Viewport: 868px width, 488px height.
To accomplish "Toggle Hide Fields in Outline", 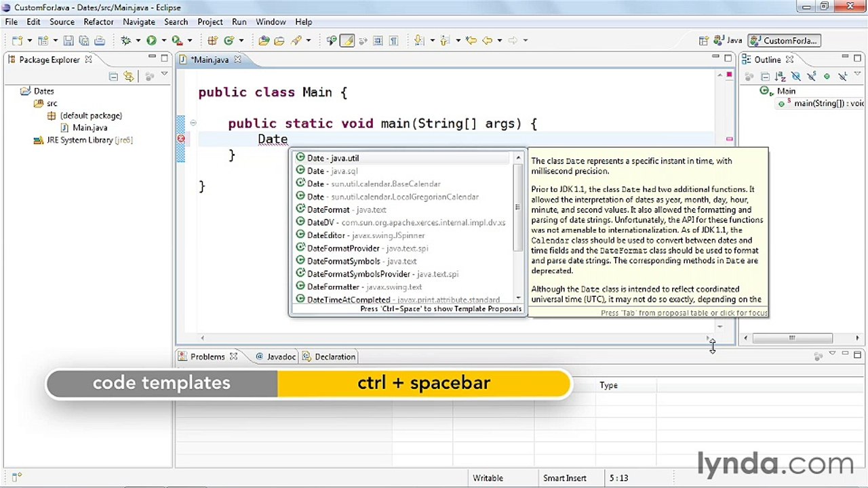I will click(796, 76).
